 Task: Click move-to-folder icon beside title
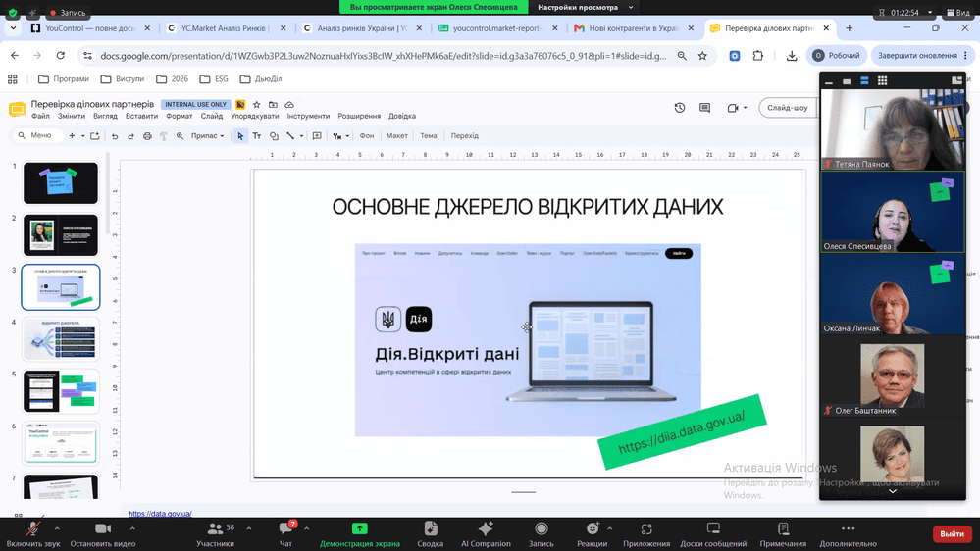coord(273,104)
